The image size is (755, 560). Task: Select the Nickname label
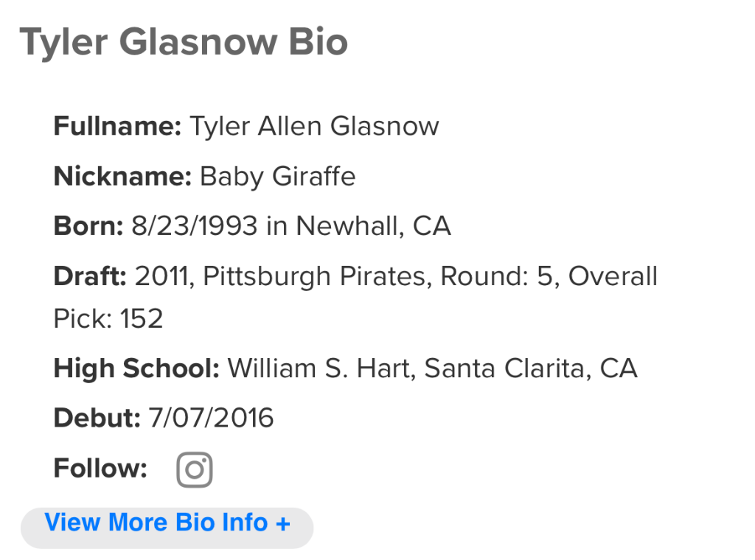[123, 176]
